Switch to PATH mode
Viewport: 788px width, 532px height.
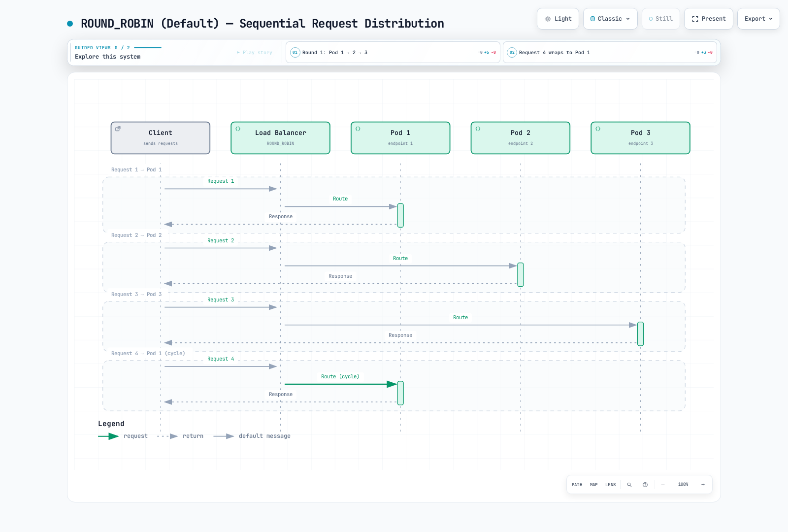pos(577,485)
